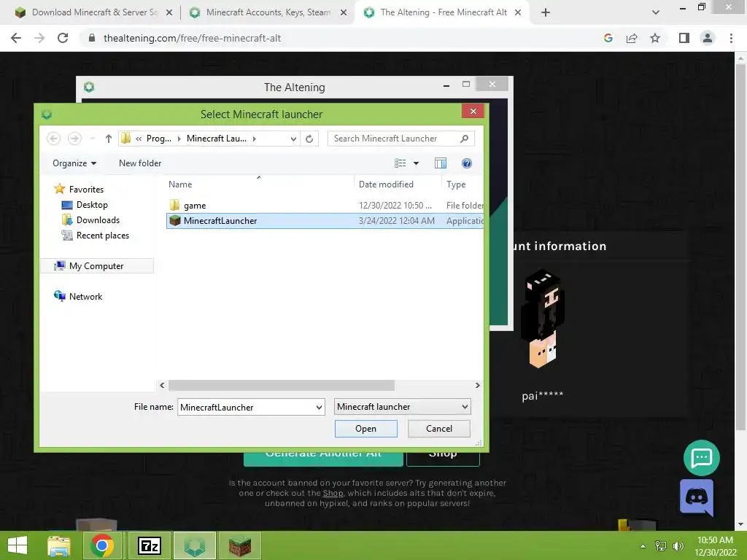The height and width of the screenshot is (560, 747).
Task: Click the horizontal scrollbar in file list
Action: tap(281, 385)
